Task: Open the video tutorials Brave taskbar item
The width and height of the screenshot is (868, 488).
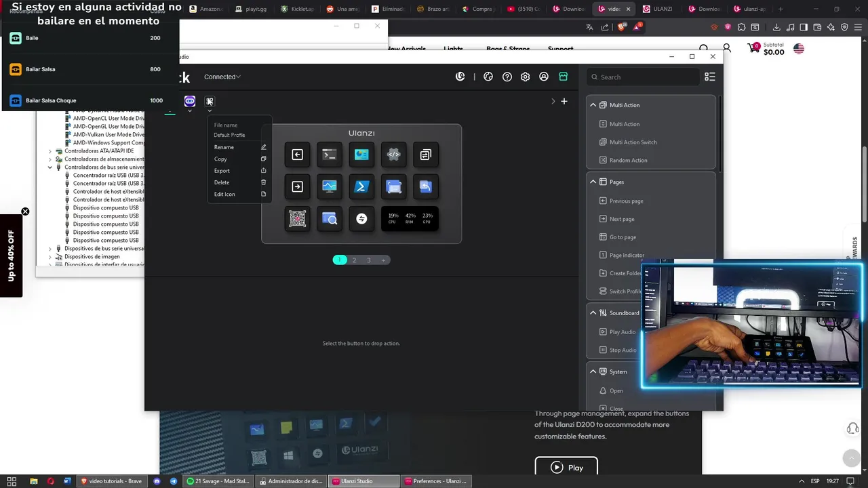Action: (111, 481)
